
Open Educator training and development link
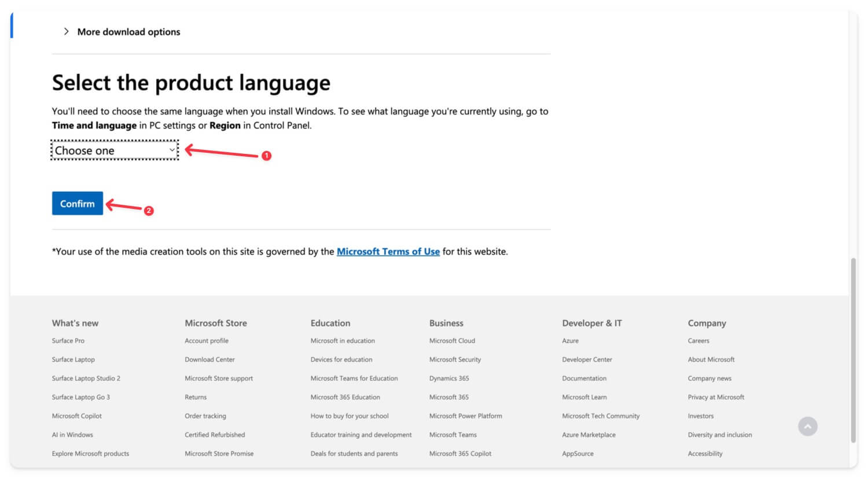[361, 435]
